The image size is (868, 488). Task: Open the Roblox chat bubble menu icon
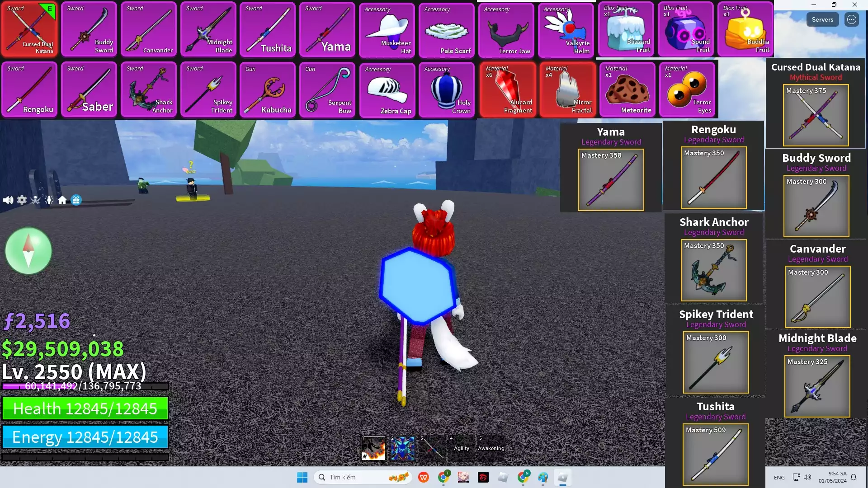852,19
